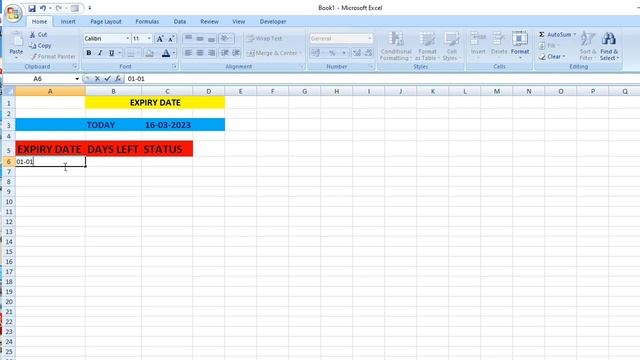The width and height of the screenshot is (640, 360).
Task: Click the Name Box showing A6
Action: point(38,79)
